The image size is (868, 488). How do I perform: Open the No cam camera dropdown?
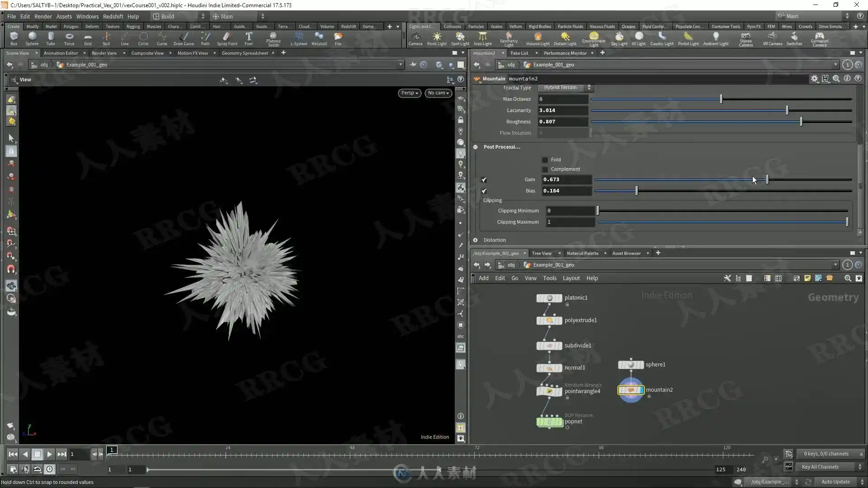point(438,93)
